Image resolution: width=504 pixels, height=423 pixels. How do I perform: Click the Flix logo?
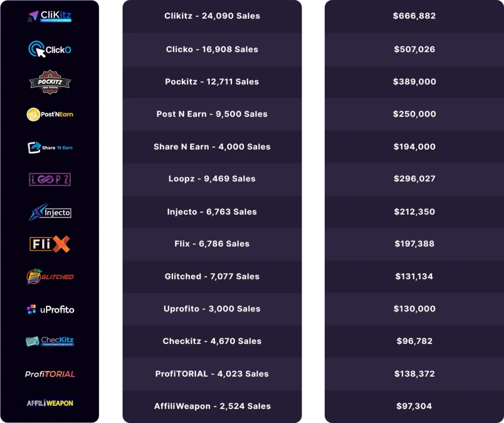50,244
